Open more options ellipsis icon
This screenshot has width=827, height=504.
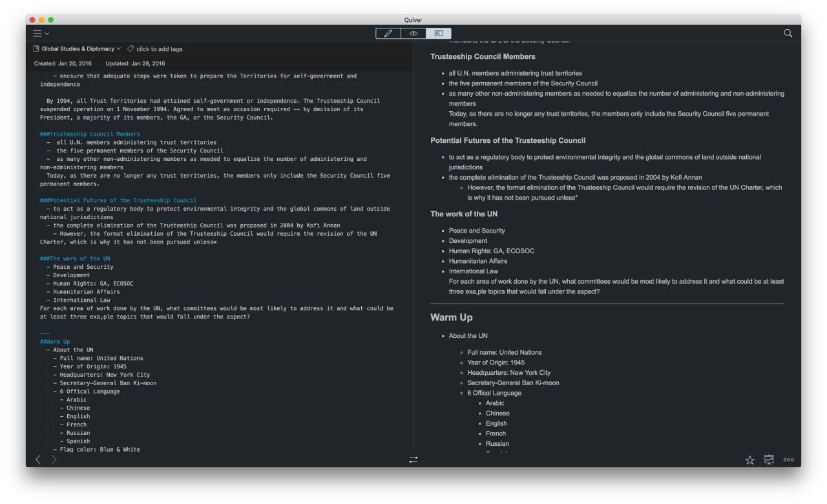(788, 460)
